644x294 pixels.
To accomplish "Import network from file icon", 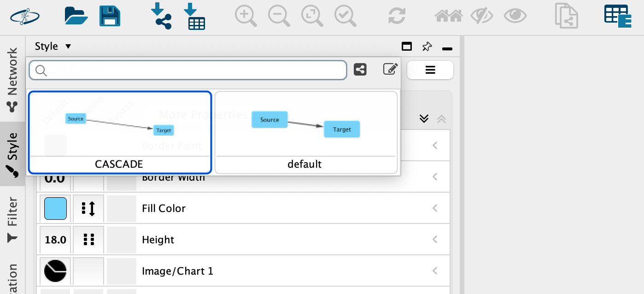I will [x=161, y=16].
